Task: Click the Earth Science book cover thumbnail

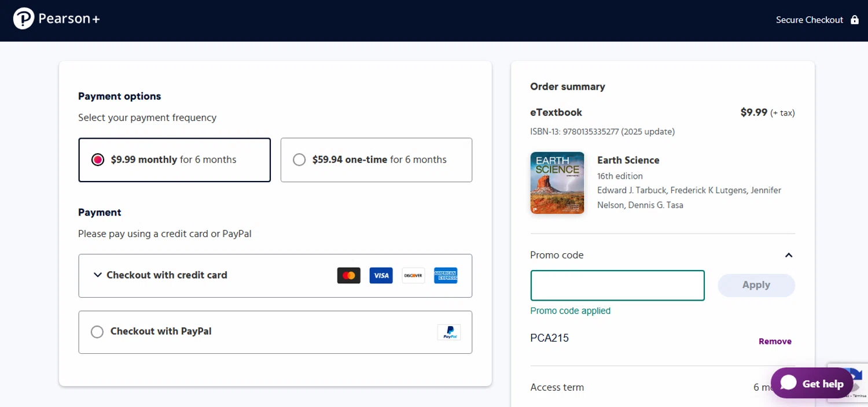Action: [x=557, y=183]
